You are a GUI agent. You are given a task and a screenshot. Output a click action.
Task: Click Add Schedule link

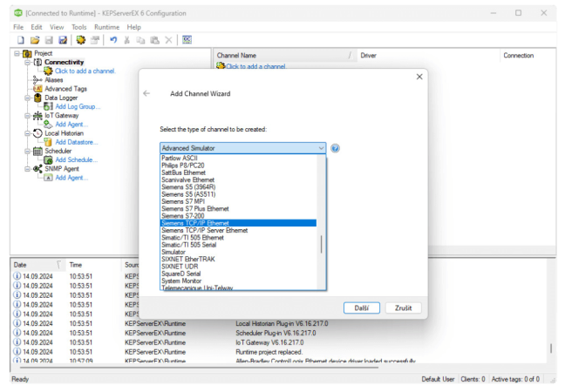pyautogui.click(x=77, y=159)
